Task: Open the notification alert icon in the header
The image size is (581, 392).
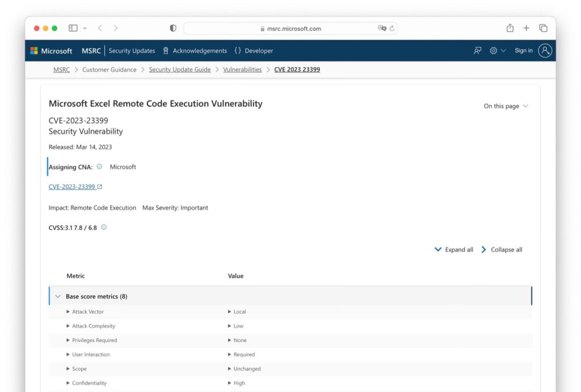Action: [477, 50]
